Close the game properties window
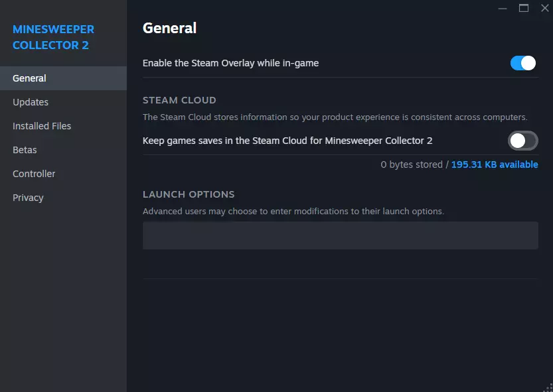Viewport: 553px width, 392px height. (x=545, y=8)
